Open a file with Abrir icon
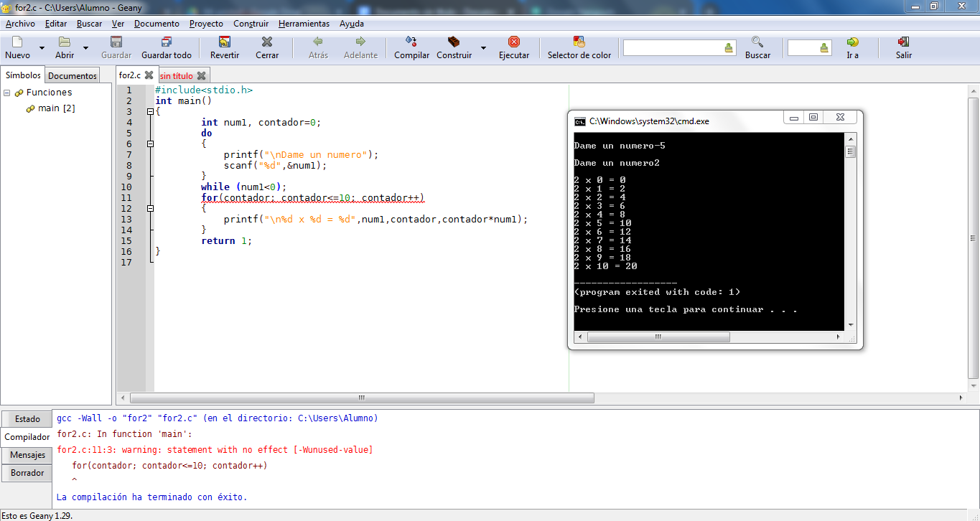The width and height of the screenshot is (980, 521). [65, 42]
